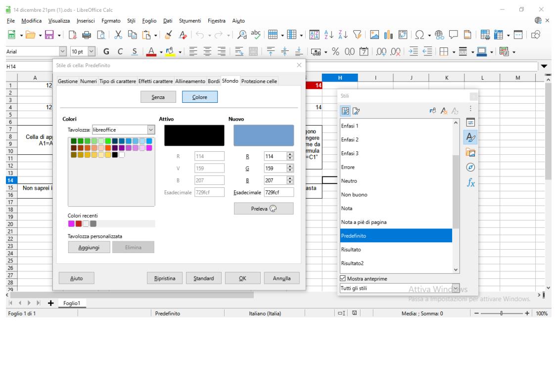Select the Senza background toggle button
The width and height of the screenshot is (555, 392).
point(158,97)
